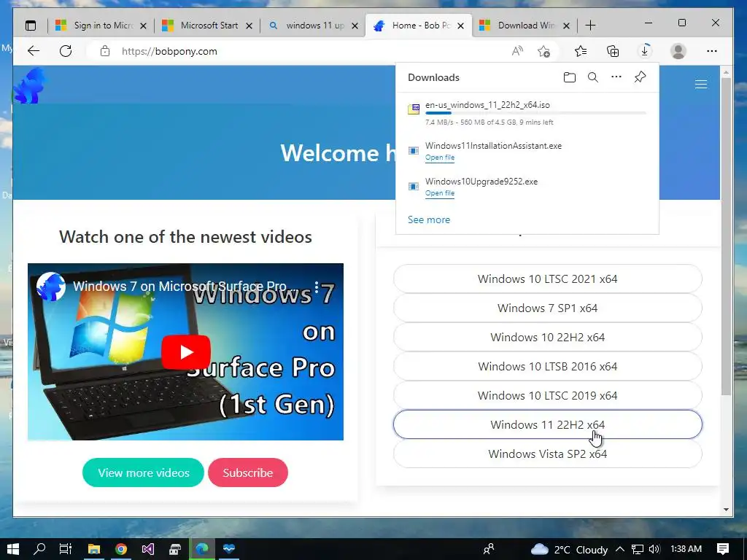Viewport: 747px width, 560px height.
Task: Download Windows 11 22H2 x64
Action: (x=547, y=424)
